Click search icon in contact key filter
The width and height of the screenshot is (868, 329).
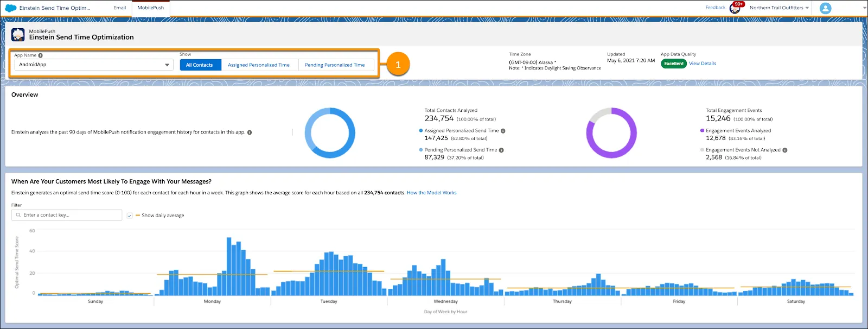[x=18, y=215]
